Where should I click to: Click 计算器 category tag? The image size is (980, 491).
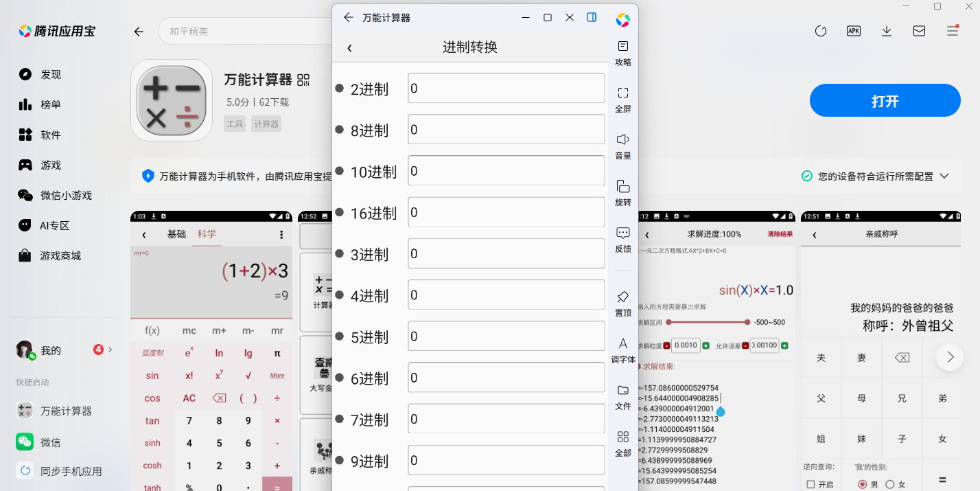266,124
